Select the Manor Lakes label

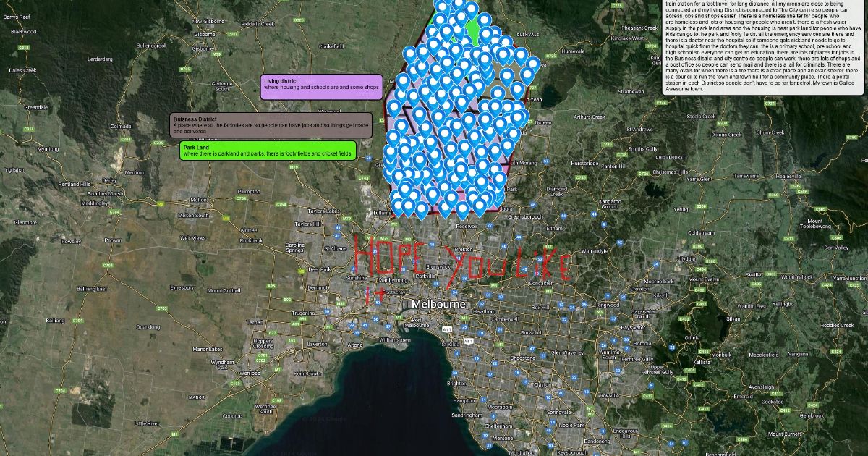tap(208, 350)
